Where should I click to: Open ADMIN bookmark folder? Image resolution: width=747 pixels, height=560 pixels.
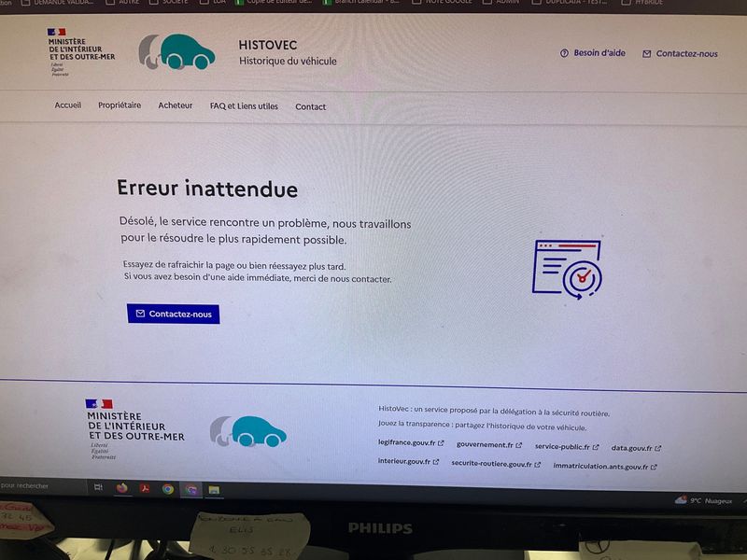[x=501, y=3]
